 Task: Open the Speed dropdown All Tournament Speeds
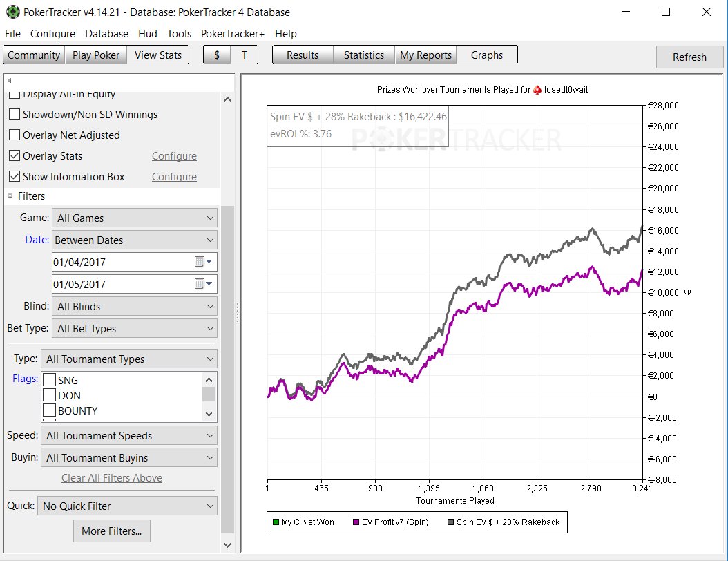point(129,436)
